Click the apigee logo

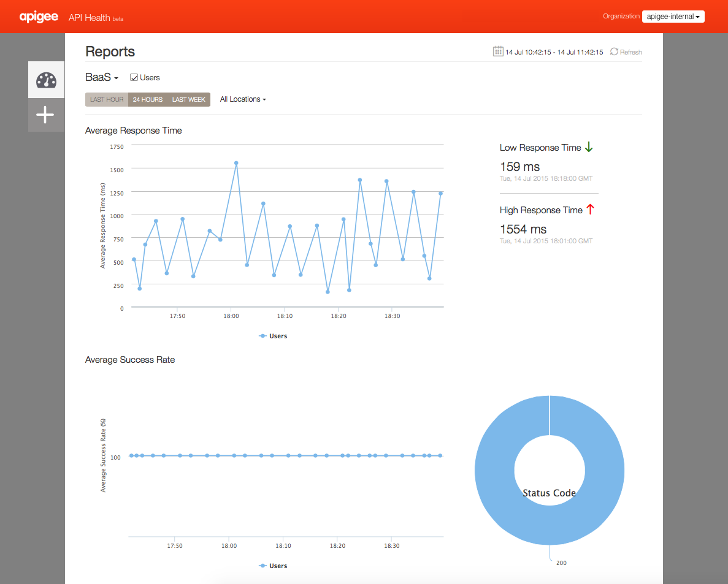[39, 17]
